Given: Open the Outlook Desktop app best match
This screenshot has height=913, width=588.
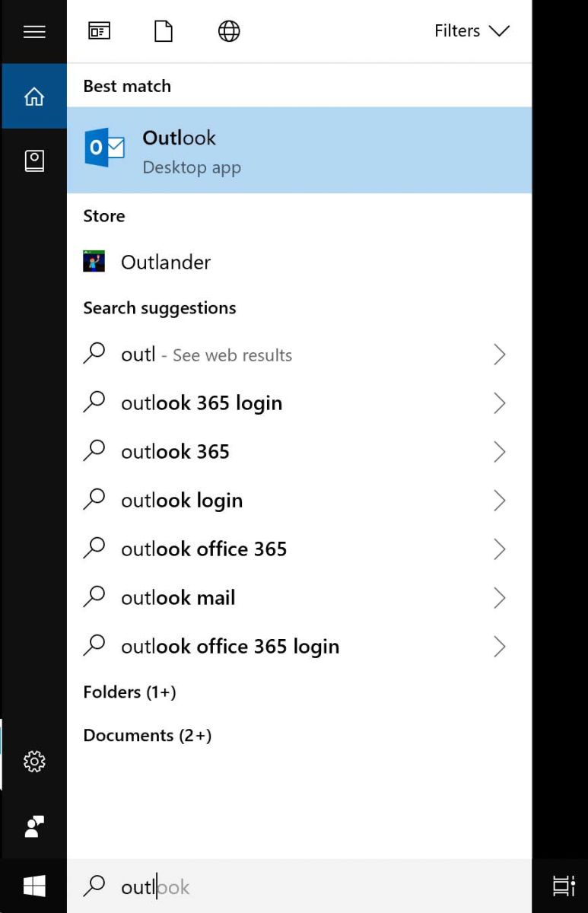Looking at the screenshot, I should point(299,150).
